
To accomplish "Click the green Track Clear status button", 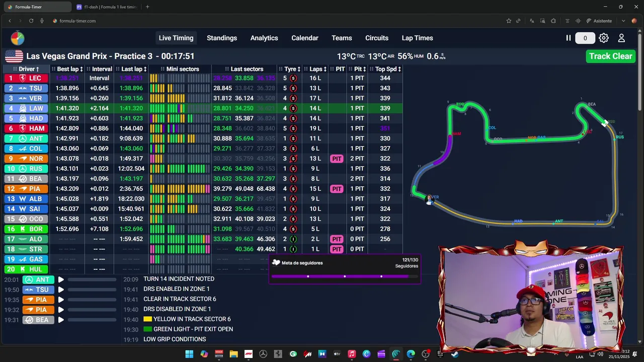I will [611, 56].
